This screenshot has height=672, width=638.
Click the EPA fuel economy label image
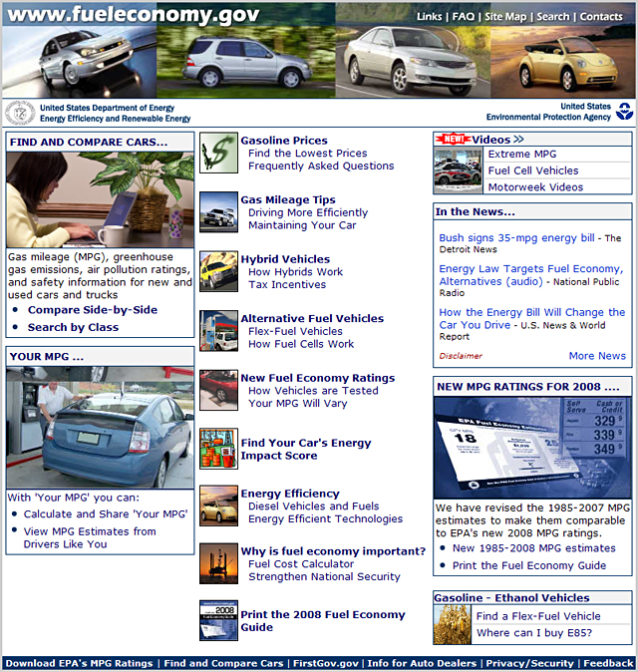tap(532, 448)
